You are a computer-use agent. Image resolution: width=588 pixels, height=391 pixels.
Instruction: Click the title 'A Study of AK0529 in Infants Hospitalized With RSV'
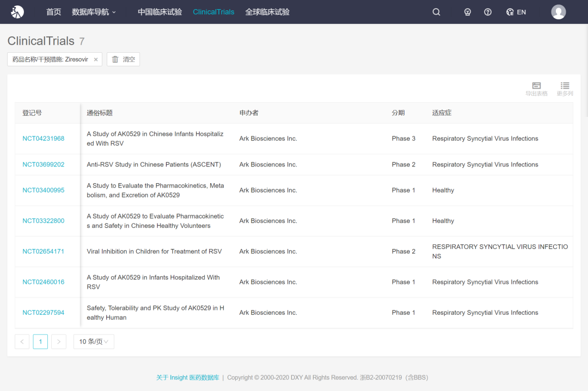tap(153, 282)
